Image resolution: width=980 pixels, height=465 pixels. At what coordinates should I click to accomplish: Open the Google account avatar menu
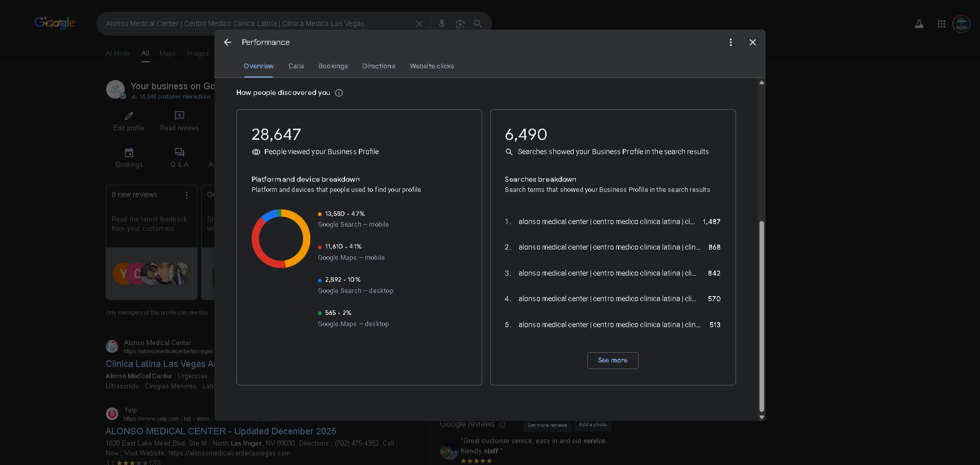(962, 24)
